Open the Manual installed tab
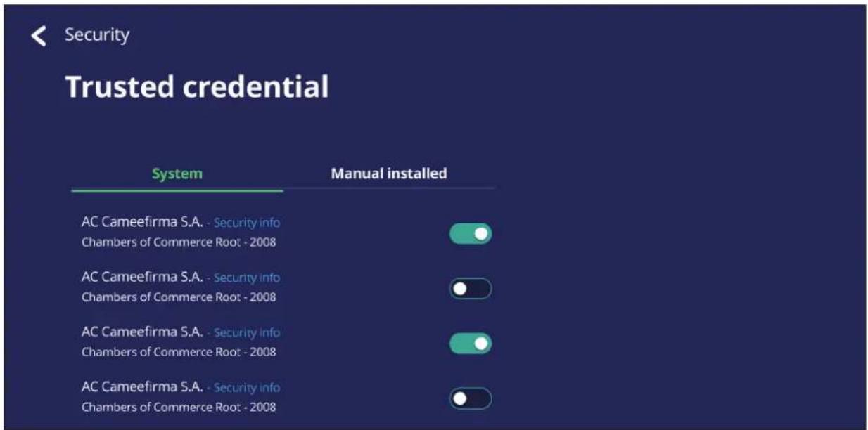Viewport: 868px width, 430px height. point(389,174)
